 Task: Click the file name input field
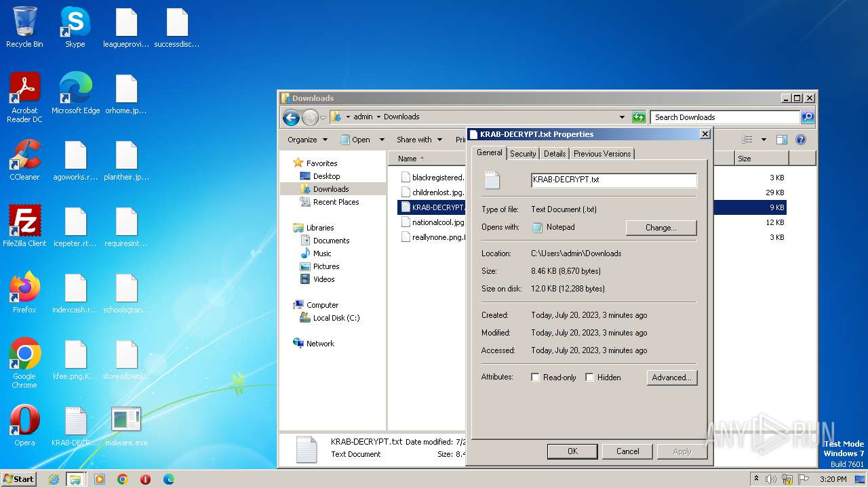point(614,180)
